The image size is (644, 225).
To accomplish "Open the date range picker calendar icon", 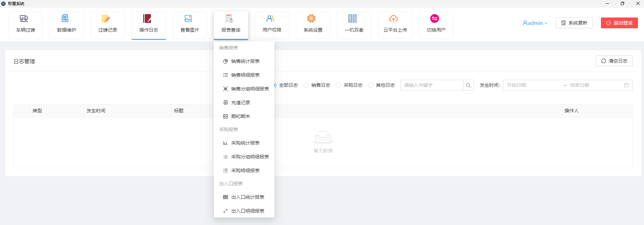I will click(x=626, y=85).
